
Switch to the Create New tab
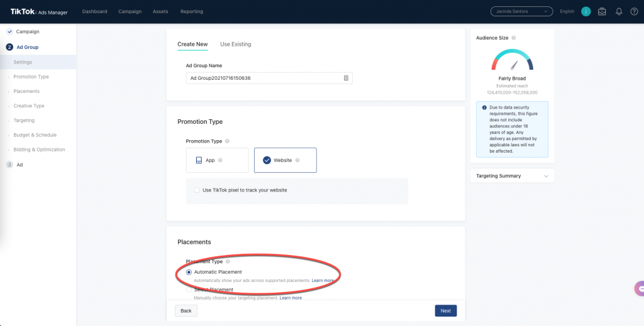(x=192, y=45)
